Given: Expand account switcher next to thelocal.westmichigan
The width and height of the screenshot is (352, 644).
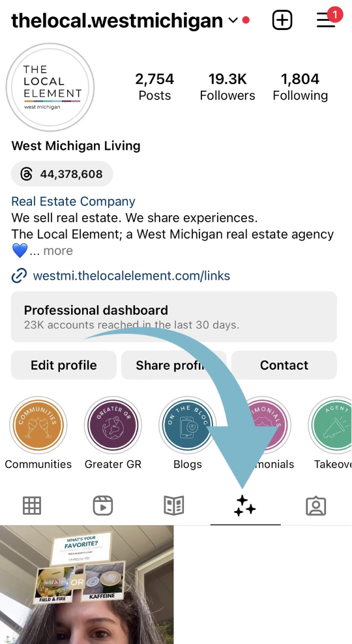Looking at the screenshot, I should [233, 20].
